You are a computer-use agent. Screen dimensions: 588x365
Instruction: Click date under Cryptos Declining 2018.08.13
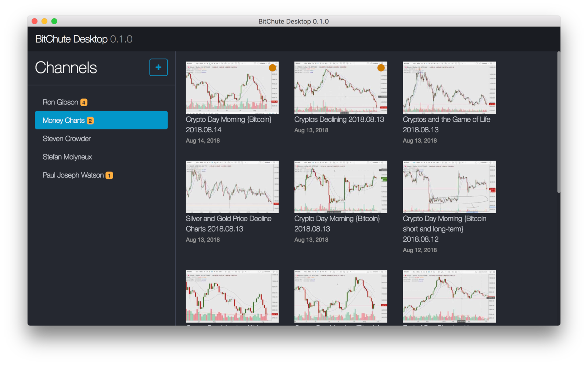click(x=311, y=130)
